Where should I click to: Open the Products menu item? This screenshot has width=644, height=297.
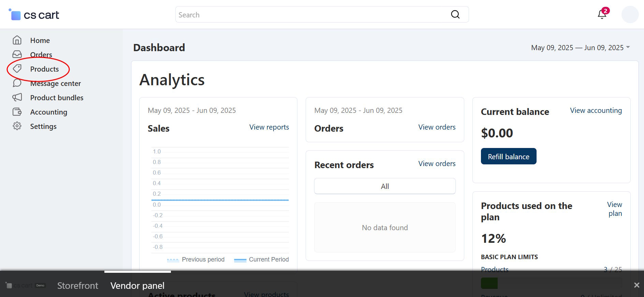tap(44, 69)
